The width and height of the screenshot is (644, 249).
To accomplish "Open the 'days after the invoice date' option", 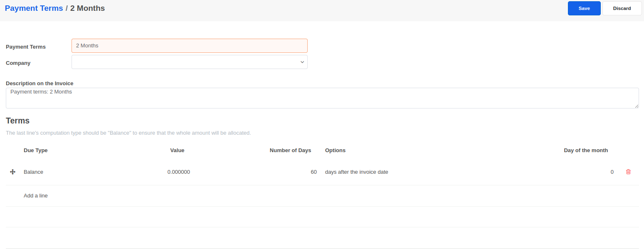I will tap(356, 172).
